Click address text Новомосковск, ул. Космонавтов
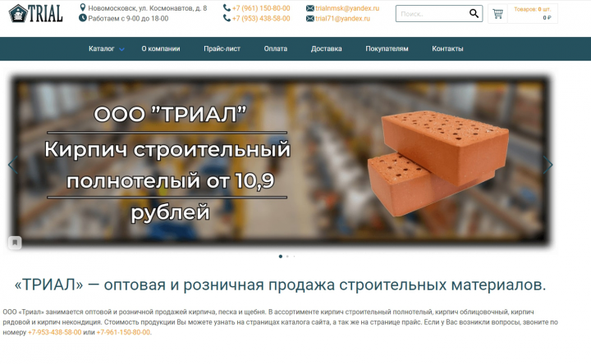Image resolution: width=591 pixels, height=364 pixels. pyautogui.click(x=148, y=8)
